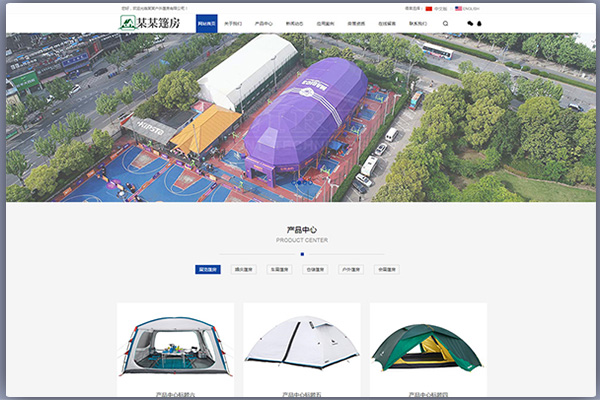600x400 pixels.
Task: Click the US flag ENGLISH icon
Action: [x=458, y=8]
